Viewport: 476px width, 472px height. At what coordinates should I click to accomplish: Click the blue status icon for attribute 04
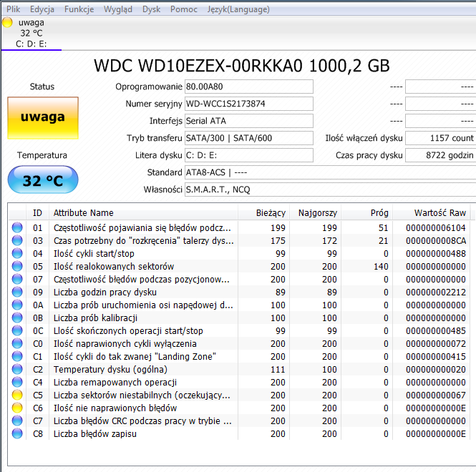(x=17, y=253)
